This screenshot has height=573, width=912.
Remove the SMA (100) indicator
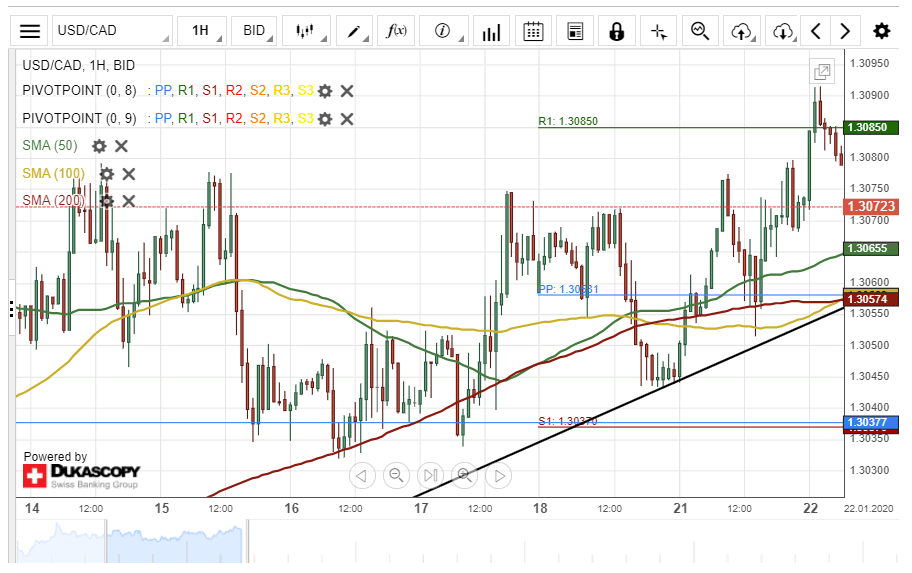tap(129, 174)
